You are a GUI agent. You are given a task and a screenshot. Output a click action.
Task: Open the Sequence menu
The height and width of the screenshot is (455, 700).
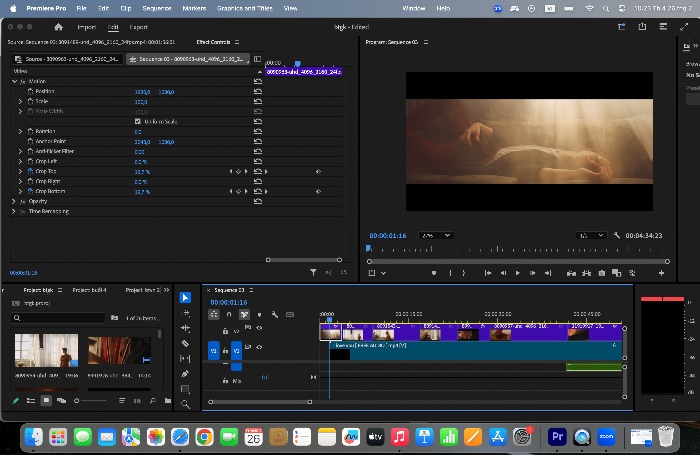pos(157,8)
